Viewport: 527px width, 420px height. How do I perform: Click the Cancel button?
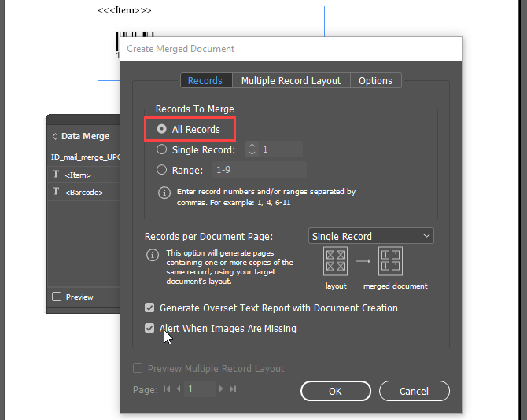click(x=414, y=391)
